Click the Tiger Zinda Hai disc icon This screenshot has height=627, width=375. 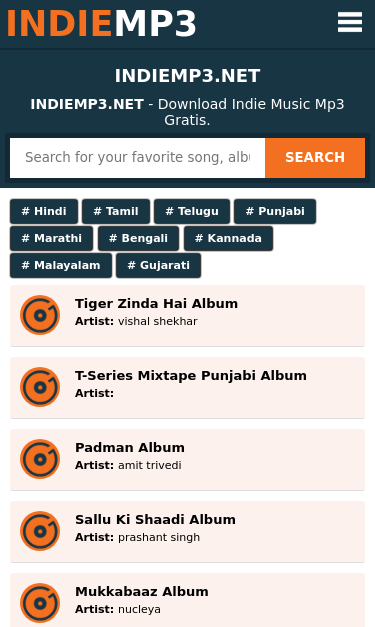(x=40, y=315)
